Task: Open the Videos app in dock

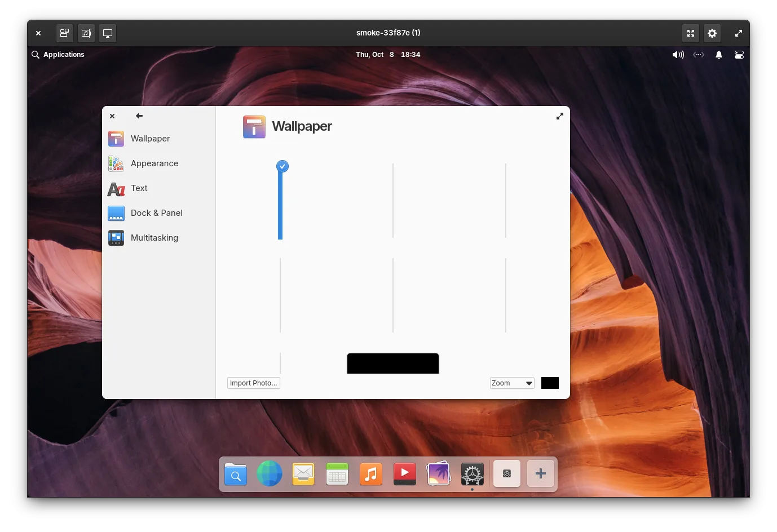Action: point(405,475)
